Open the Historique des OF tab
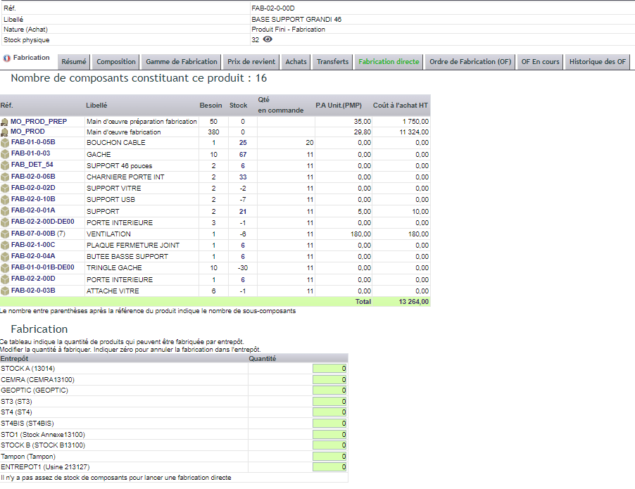The height and width of the screenshot is (489, 635). pyautogui.click(x=597, y=62)
